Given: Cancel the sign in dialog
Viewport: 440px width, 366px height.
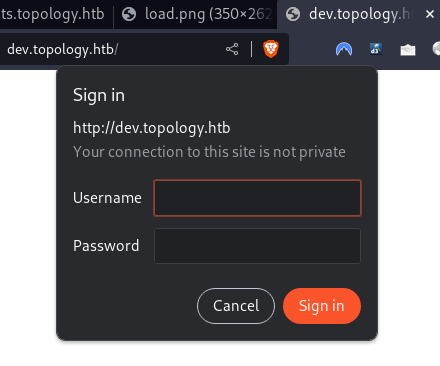Looking at the screenshot, I should pyautogui.click(x=236, y=306).
